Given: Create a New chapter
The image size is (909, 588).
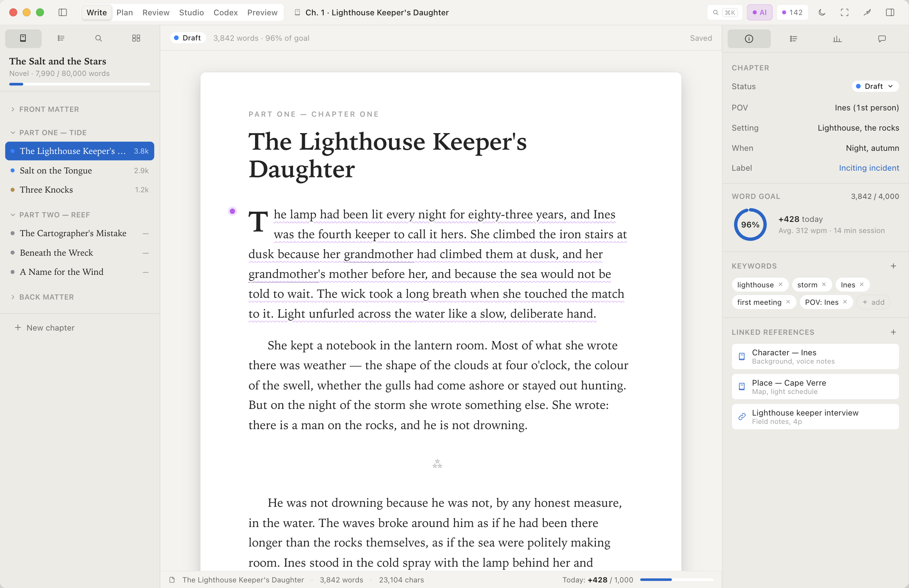Looking at the screenshot, I should (45, 327).
